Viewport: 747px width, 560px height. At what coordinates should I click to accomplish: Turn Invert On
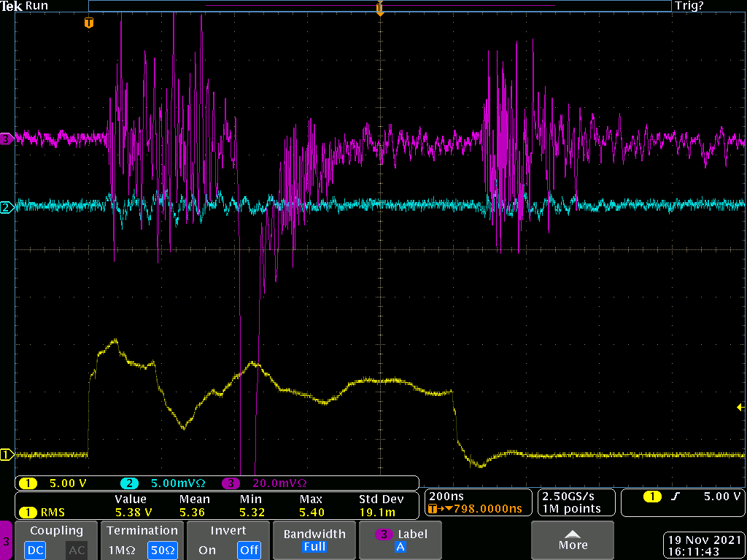coord(207,550)
